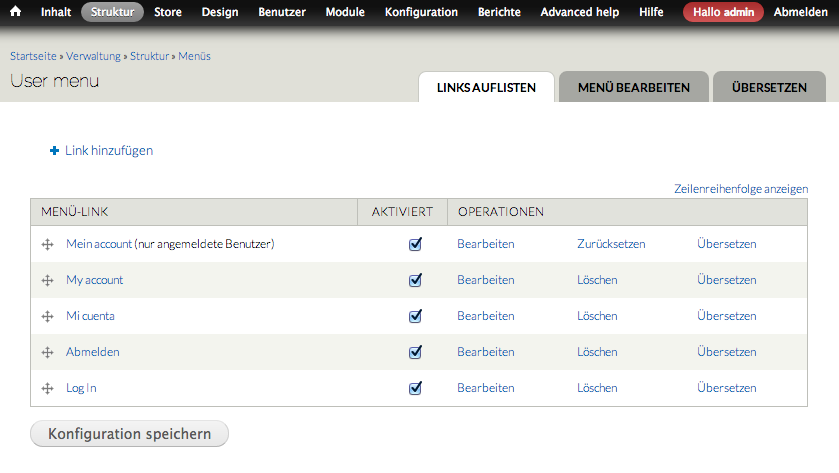Click Zurücksetzen for Mein account link
Viewport: 839px width, 473px height.
click(x=610, y=244)
